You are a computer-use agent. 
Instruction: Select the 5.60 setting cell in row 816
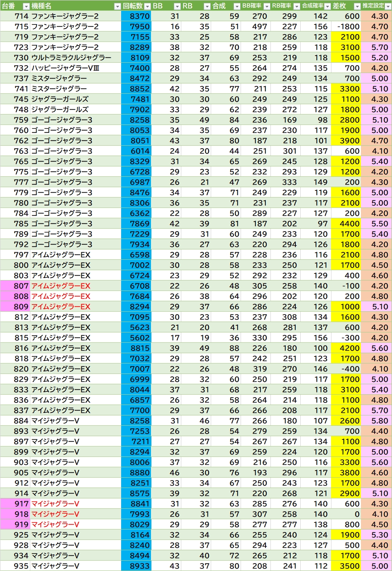click(376, 348)
